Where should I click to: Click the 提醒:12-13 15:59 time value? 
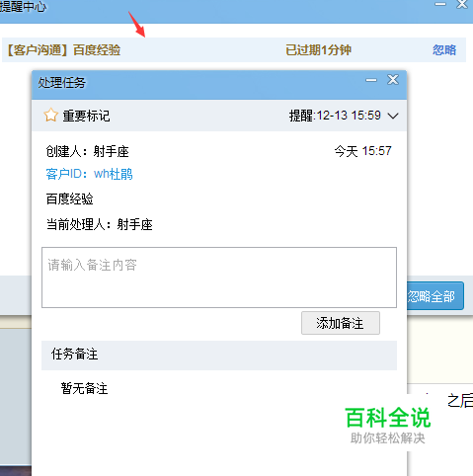coord(335,116)
